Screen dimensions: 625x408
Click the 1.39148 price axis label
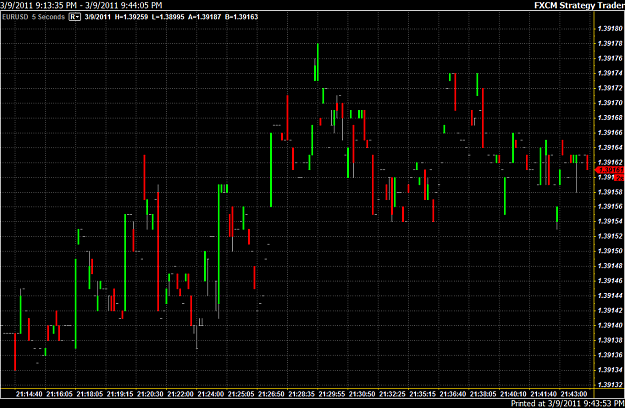click(610, 266)
